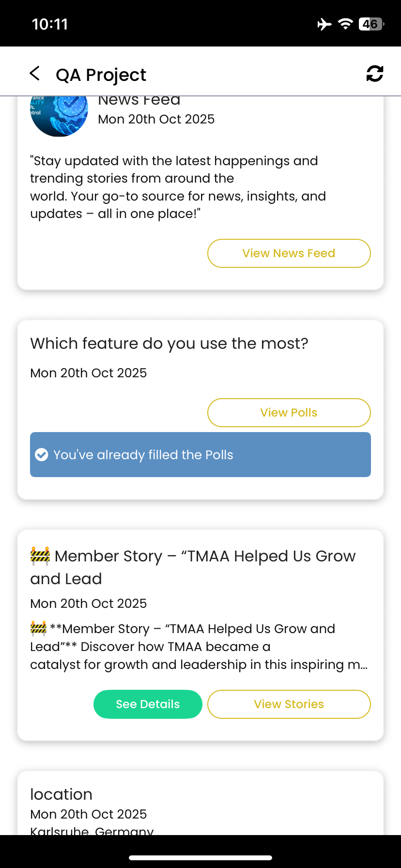Image resolution: width=401 pixels, height=868 pixels.
Task: Tap the "You've already filled the Polls" banner
Action: coord(200,455)
